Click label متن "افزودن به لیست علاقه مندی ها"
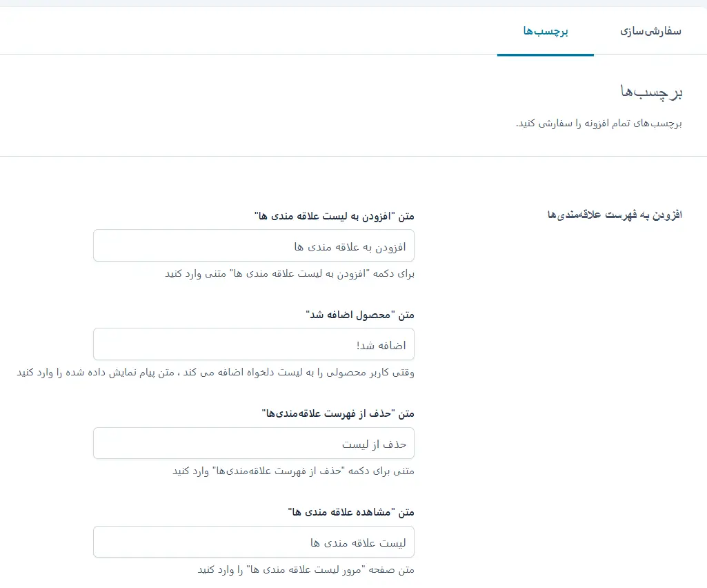Image resolution: width=707 pixels, height=588 pixels. click(x=334, y=216)
